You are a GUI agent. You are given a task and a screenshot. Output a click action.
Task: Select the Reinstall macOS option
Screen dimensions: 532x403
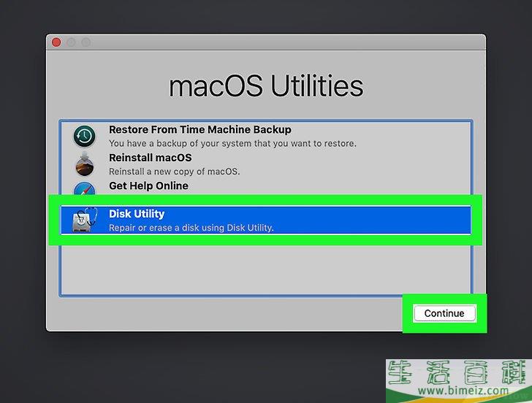(x=150, y=158)
